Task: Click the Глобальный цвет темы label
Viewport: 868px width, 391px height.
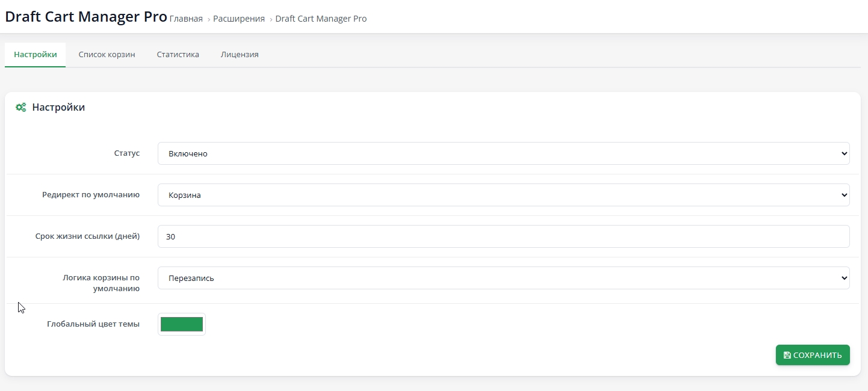Action: (93, 324)
